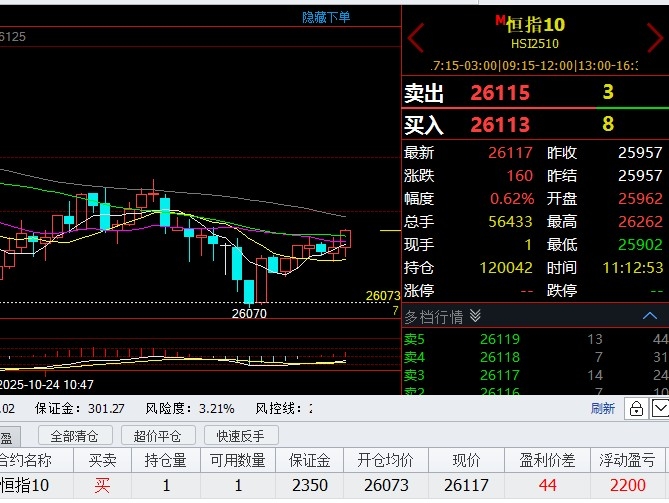Click the 买 direction cell in position row
Screen dimensions: 669x503
tap(102, 486)
